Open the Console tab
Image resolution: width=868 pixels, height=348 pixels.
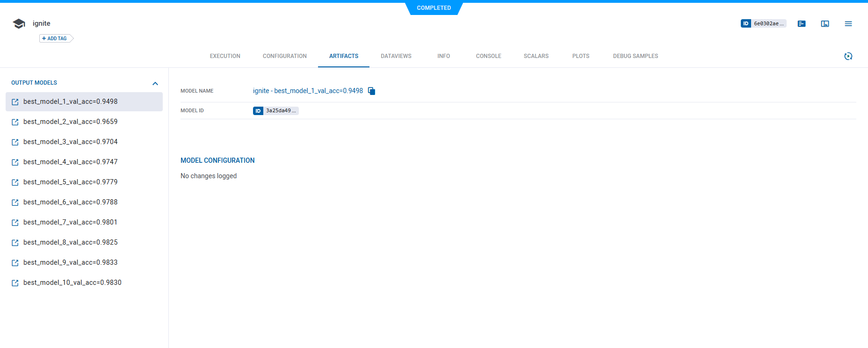click(x=488, y=56)
